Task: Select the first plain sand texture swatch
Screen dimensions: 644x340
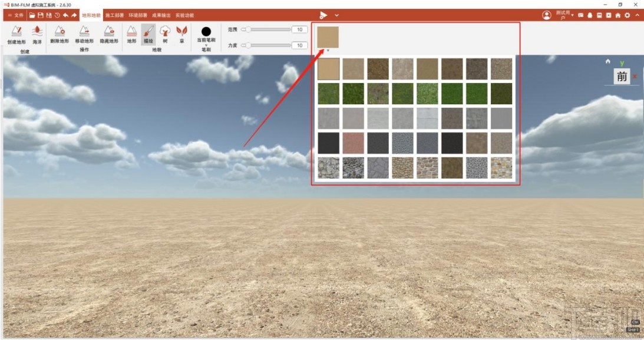Action: click(x=329, y=69)
